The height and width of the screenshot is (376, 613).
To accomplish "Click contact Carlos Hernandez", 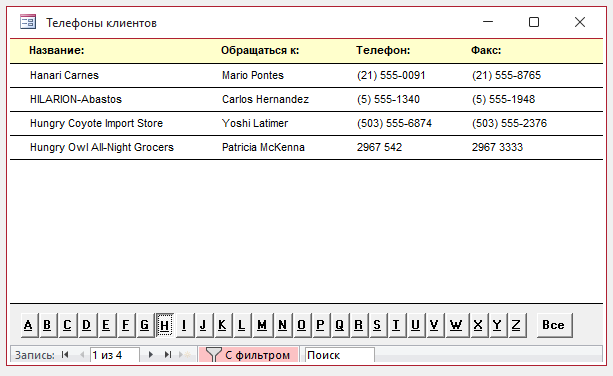I will click(x=265, y=99).
